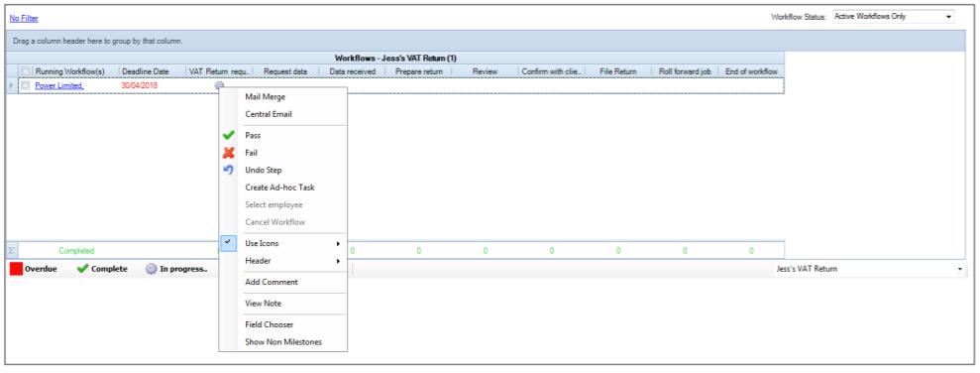
Task: Click the No Filter link
Action: click(x=24, y=19)
